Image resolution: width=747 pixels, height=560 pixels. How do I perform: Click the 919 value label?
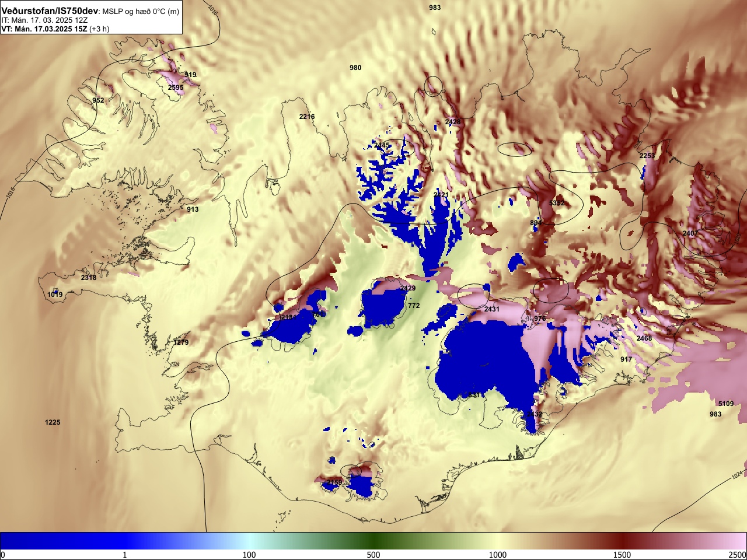tap(190, 75)
